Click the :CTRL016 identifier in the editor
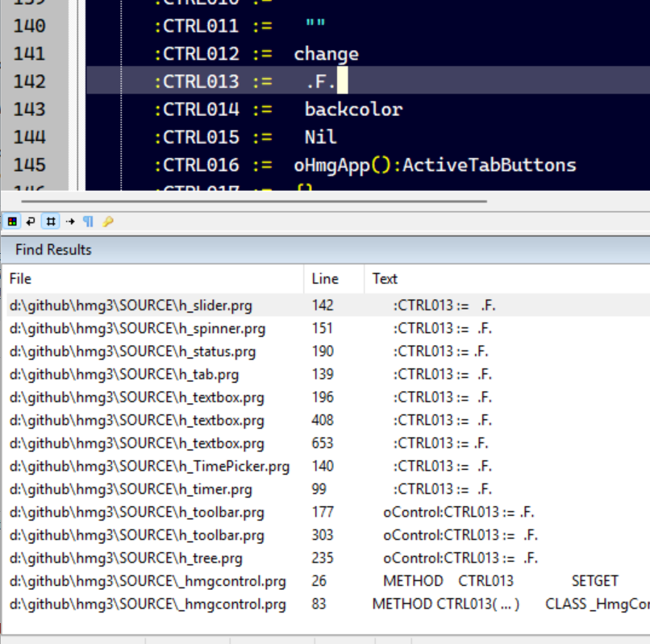 [197, 165]
